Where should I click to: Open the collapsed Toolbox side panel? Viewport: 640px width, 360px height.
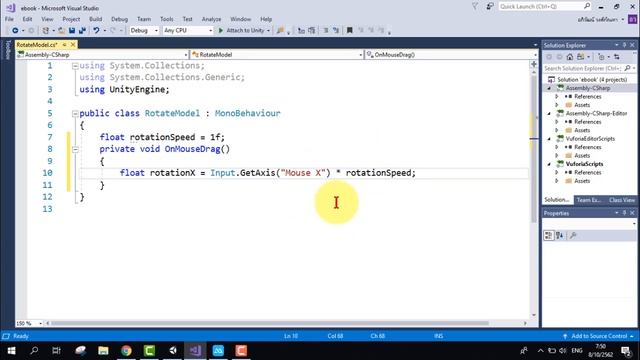tap(7, 50)
